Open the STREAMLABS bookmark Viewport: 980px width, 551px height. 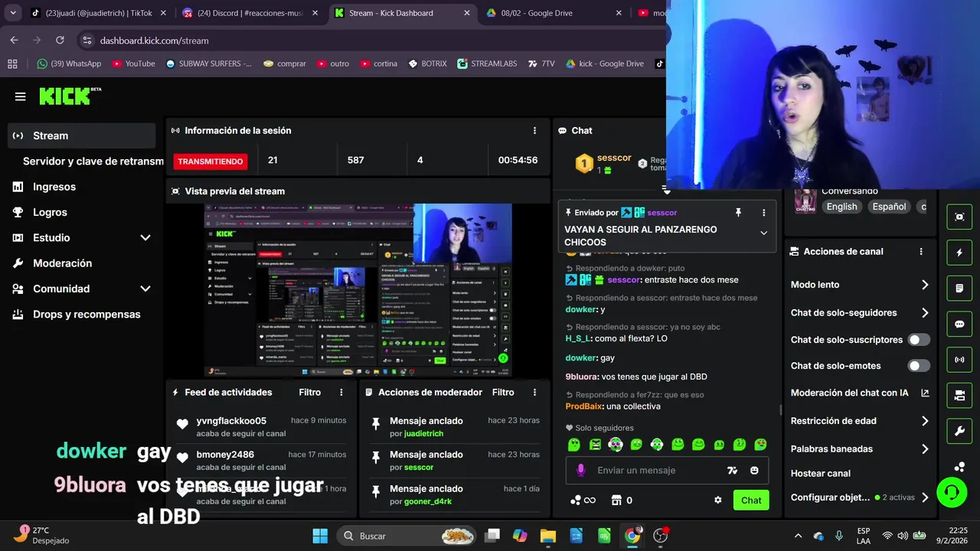(x=487, y=64)
